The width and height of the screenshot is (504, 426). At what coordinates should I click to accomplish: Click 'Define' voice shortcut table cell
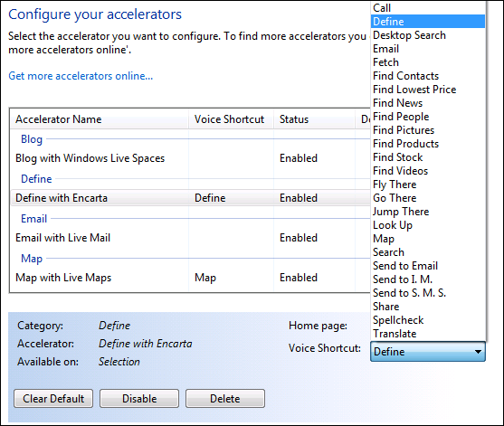point(210,198)
